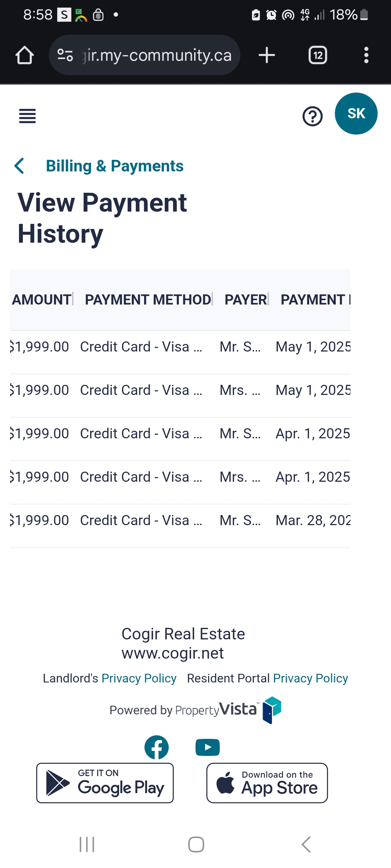The width and height of the screenshot is (391, 868).
Task: Select the Mar. 28 payment row
Action: click(x=180, y=520)
